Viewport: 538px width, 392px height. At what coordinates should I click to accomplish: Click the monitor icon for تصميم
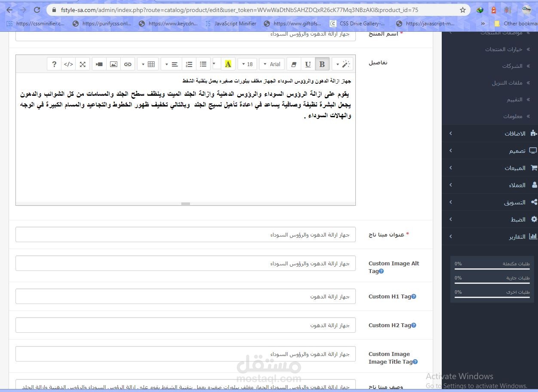pos(533,151)
